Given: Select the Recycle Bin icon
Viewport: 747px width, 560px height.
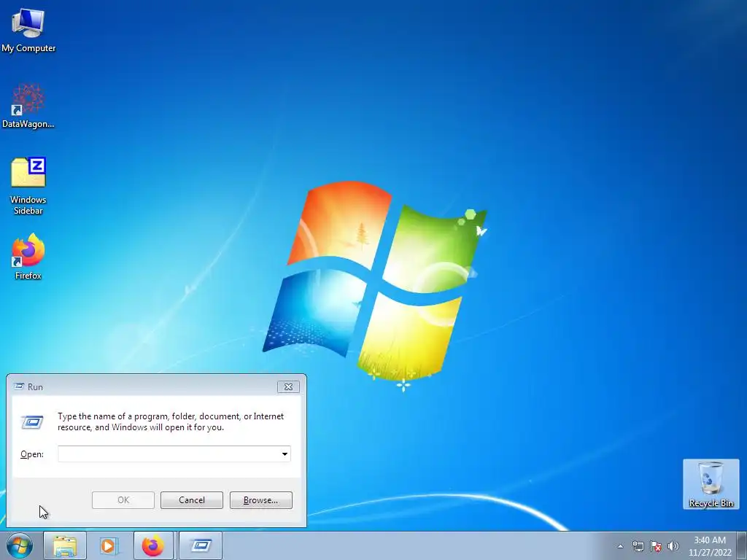Looking at the screenshot, I should coord(711,484).
